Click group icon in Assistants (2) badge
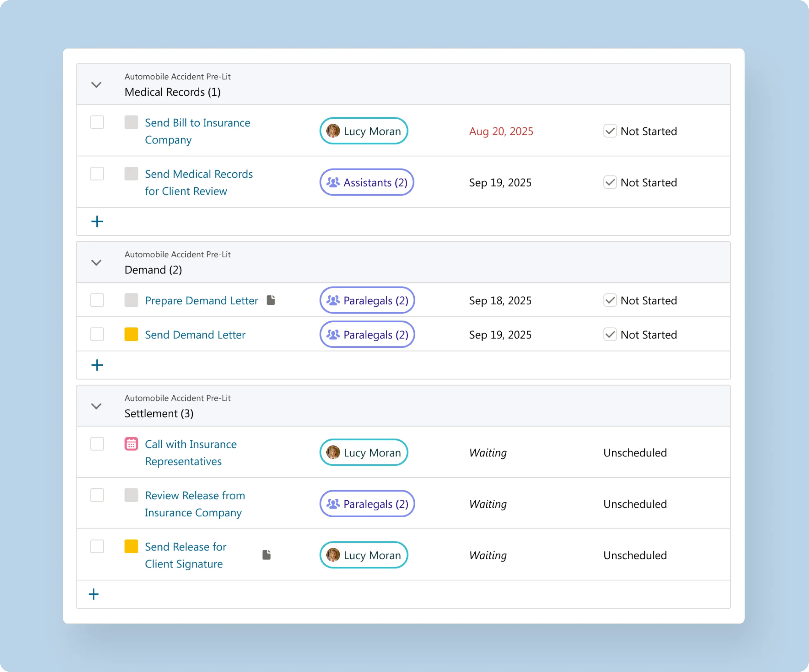The width and height of the screenshot is (809, 672). pos(333,182)
